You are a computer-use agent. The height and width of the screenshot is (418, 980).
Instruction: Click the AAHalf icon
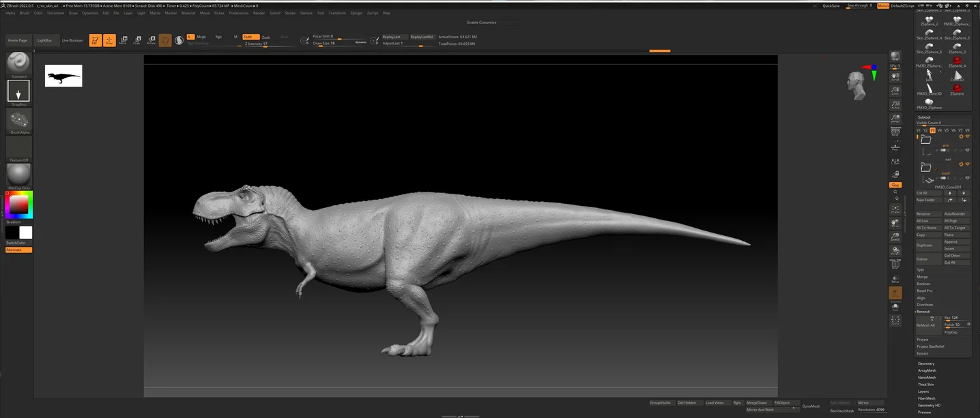click(x=895, y=119)
